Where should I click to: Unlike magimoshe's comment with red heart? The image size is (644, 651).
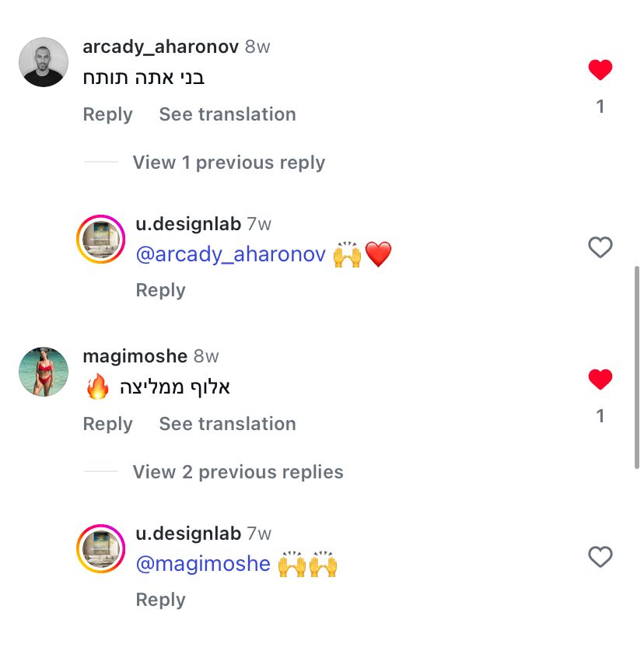[x=600, y=380]
